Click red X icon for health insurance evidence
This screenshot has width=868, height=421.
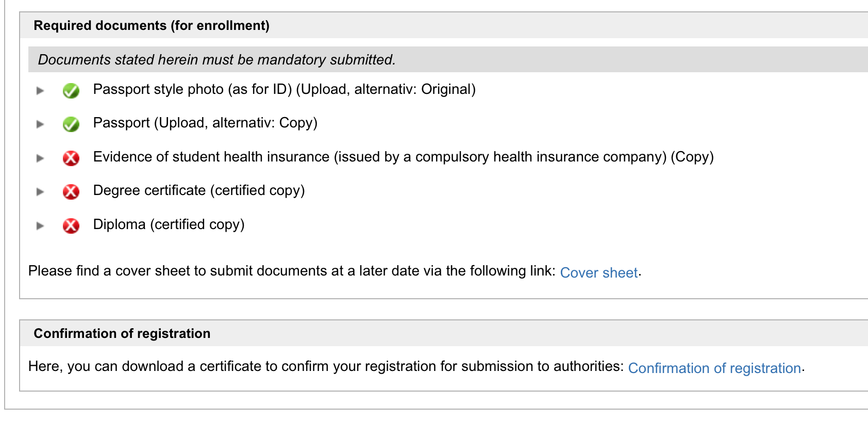point(71,158)
